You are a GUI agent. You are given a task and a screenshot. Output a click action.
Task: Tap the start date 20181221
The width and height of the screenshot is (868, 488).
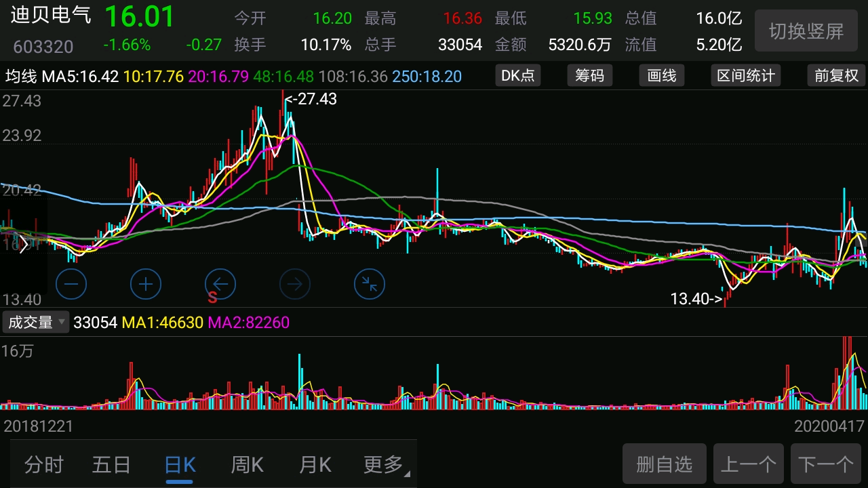tap(39, 427)
